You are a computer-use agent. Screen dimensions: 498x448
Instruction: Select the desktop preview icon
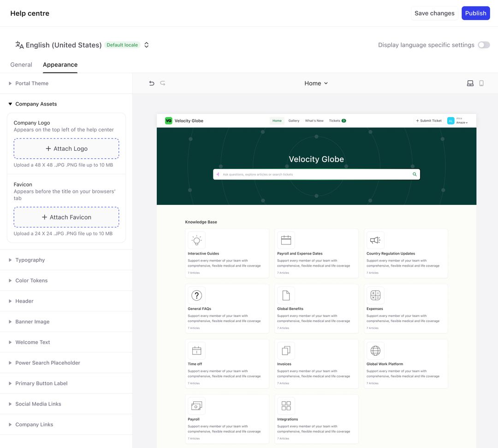click(470, 83)
